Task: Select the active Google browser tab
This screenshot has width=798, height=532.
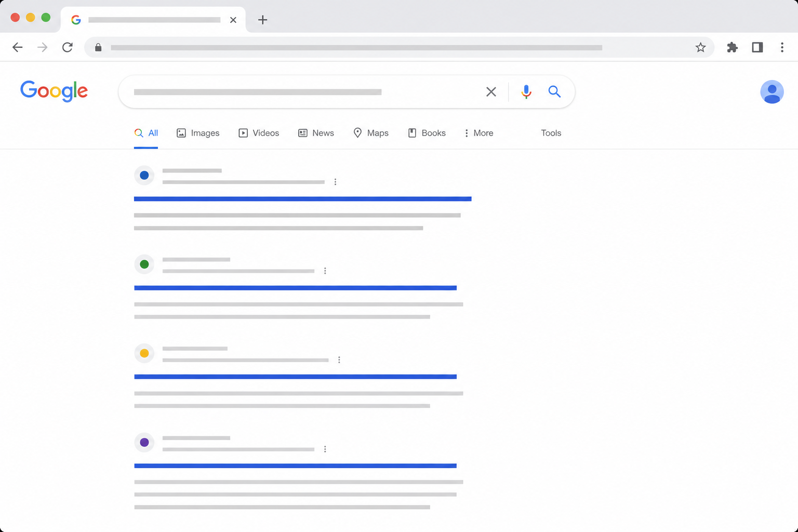Action: (x=153, y=20)
